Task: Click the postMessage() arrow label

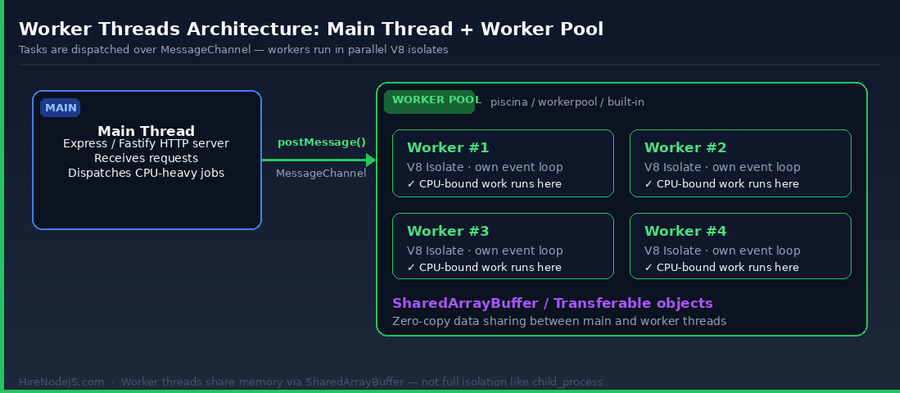Action: (x=321, y=143)
